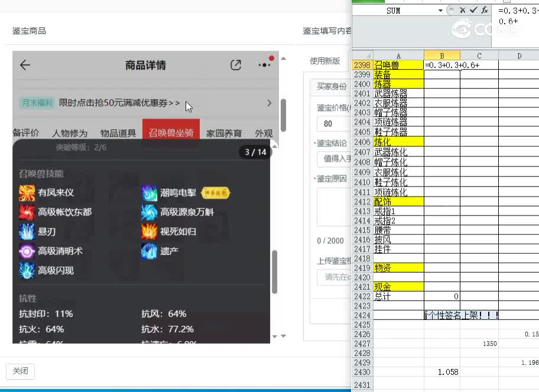Select Excel row header 2422
Image resolution: width=539 pixels, height=392 pixels.
362,296
